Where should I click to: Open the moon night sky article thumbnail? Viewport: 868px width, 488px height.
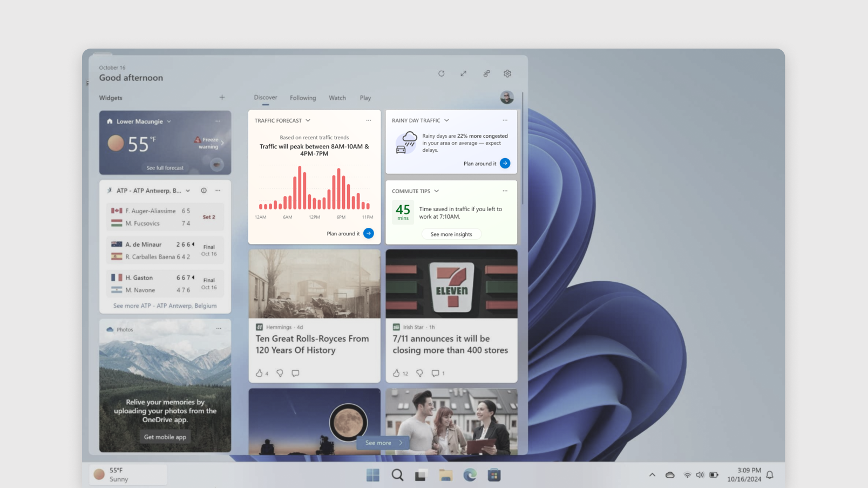pos(314,422)
